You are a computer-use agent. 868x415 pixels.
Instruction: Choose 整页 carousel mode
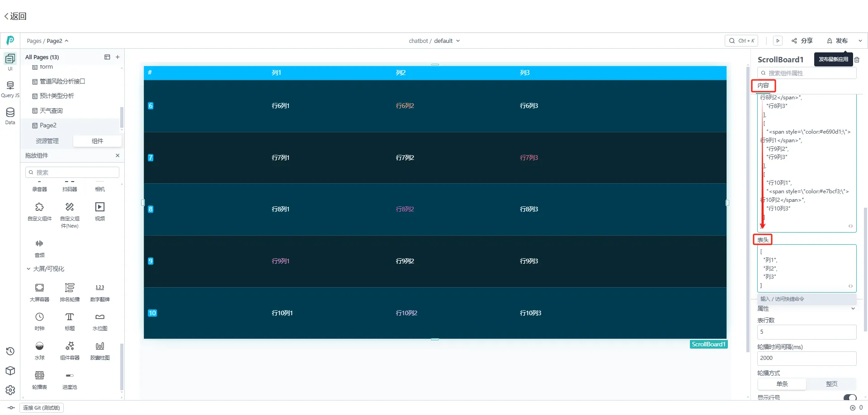pyautogui.click(x=832, y=384)
